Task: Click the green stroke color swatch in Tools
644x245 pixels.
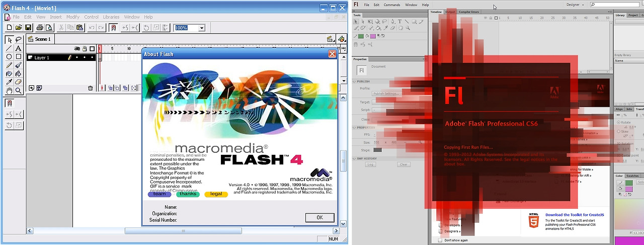Action: pyautogui.click(x=361, y=36)
